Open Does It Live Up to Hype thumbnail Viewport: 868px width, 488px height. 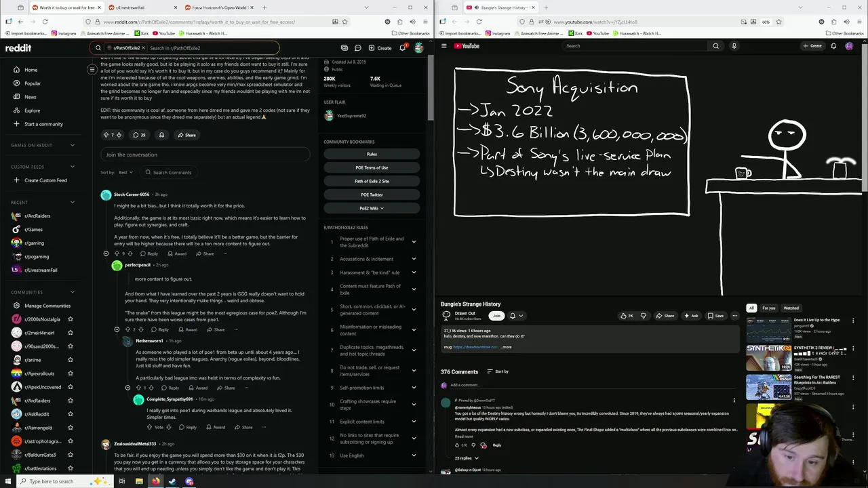tap(769, 329)
